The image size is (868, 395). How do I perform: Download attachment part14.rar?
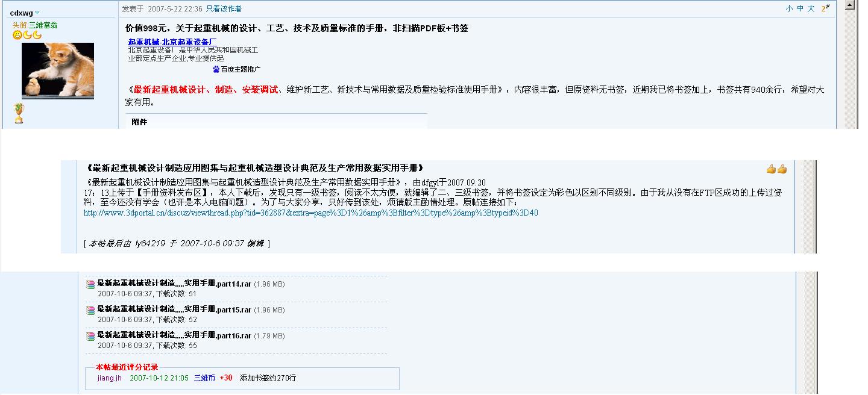pos(174,284)
